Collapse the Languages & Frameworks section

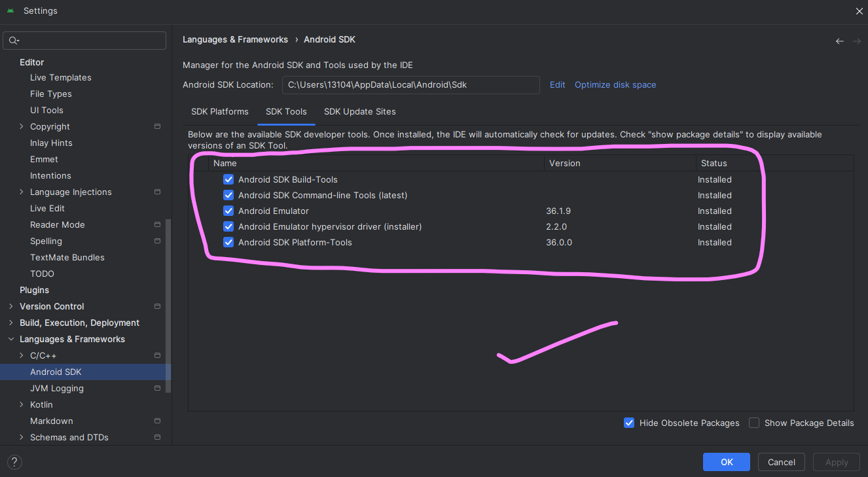[11, 339]
